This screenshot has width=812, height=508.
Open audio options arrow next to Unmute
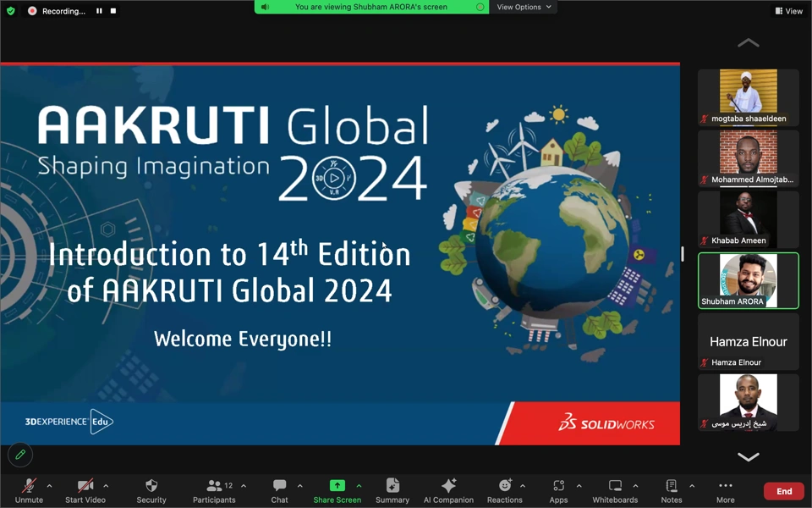pos(49,486)
